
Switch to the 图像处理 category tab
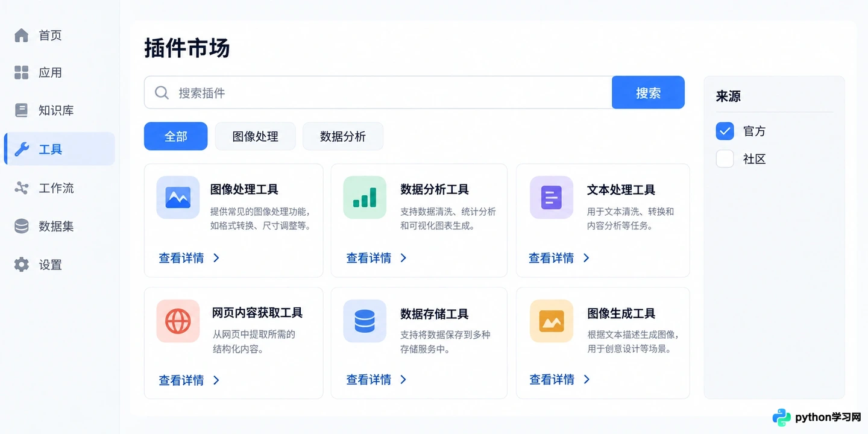click(256, 136)
